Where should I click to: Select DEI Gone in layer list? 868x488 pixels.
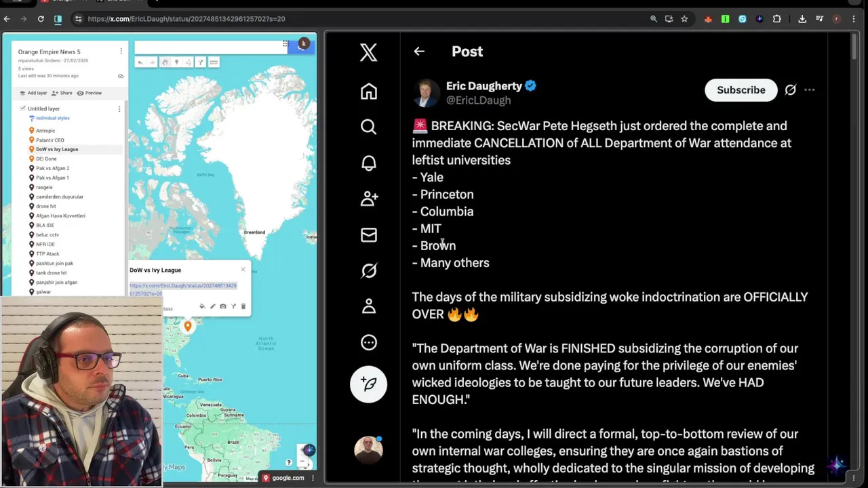tap(46, 159)
